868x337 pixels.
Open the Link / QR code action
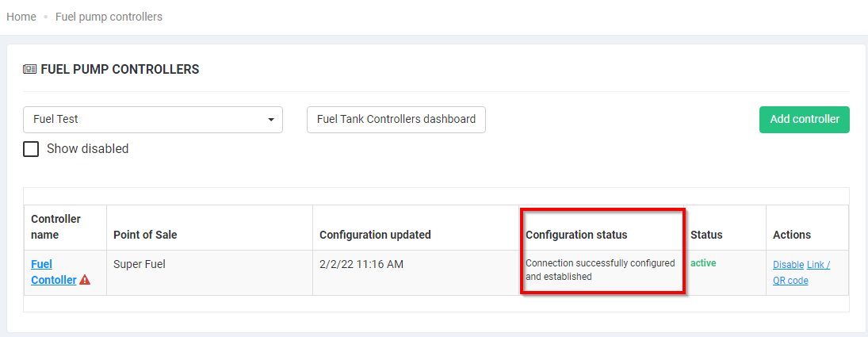coord(801,272)
